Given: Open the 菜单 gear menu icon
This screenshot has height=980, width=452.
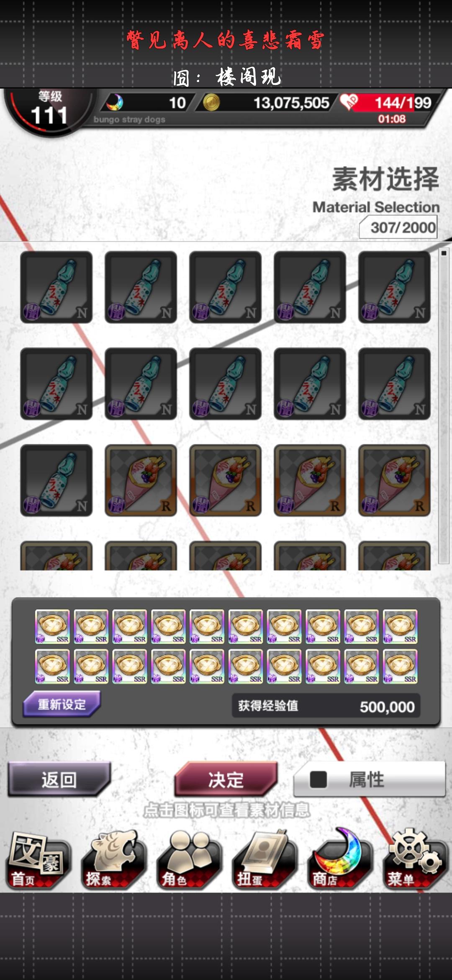Looking at the screenshot, I should [x=414, y=861].
